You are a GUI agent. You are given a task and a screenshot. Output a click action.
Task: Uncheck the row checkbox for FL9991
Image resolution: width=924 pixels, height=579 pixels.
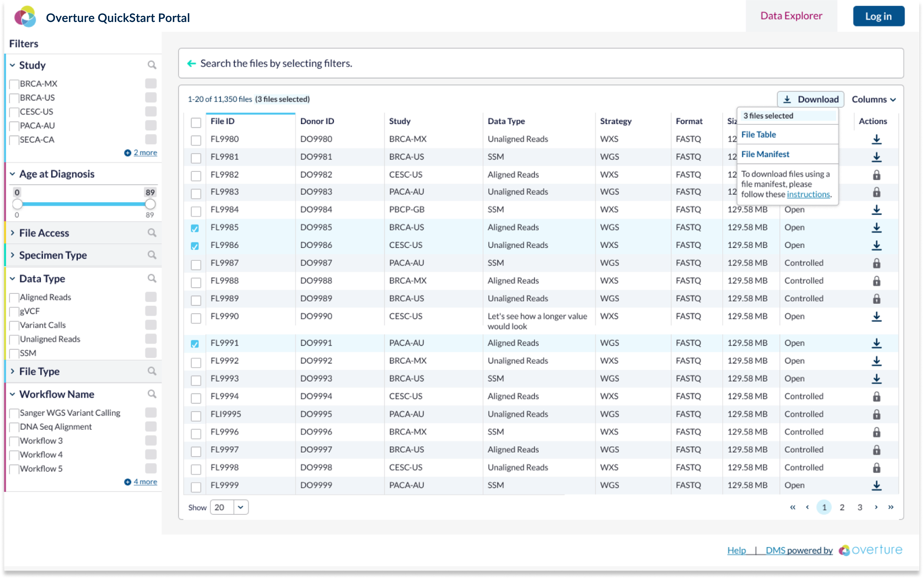tap(195, 344)
